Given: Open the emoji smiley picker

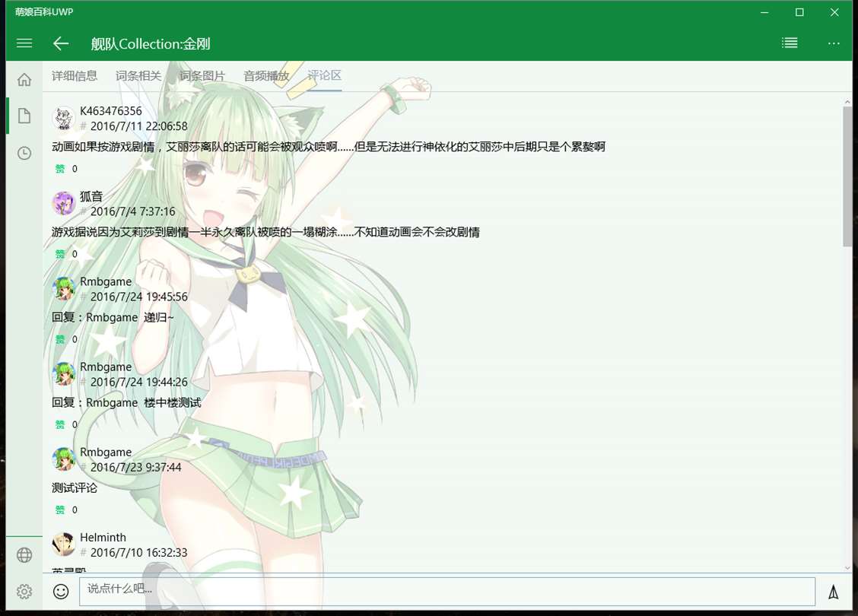Looking at the screenshot, I should [x=61, y=592].
